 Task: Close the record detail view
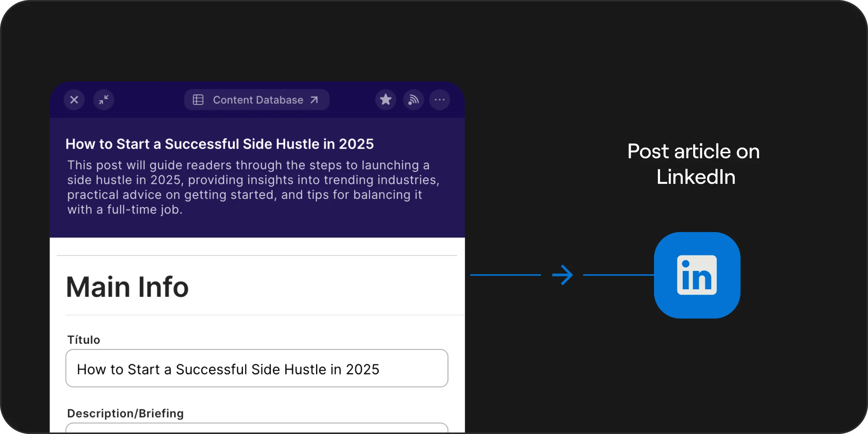click(74, 100)
